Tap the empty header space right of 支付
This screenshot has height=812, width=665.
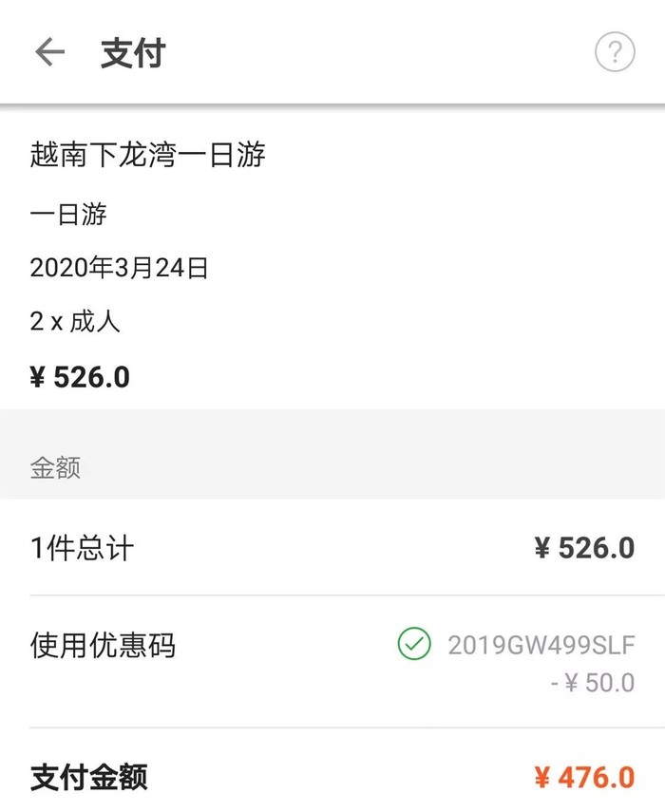380,53
